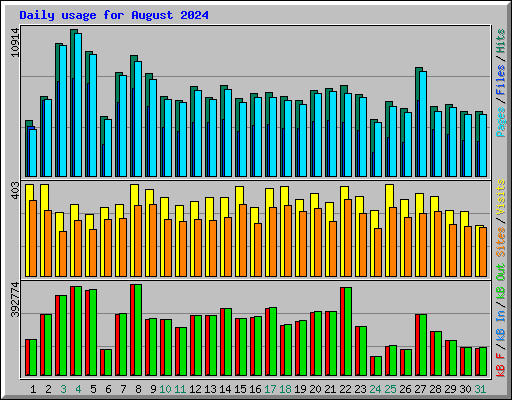Click weekend day 10 label

(x=165, y=389)
